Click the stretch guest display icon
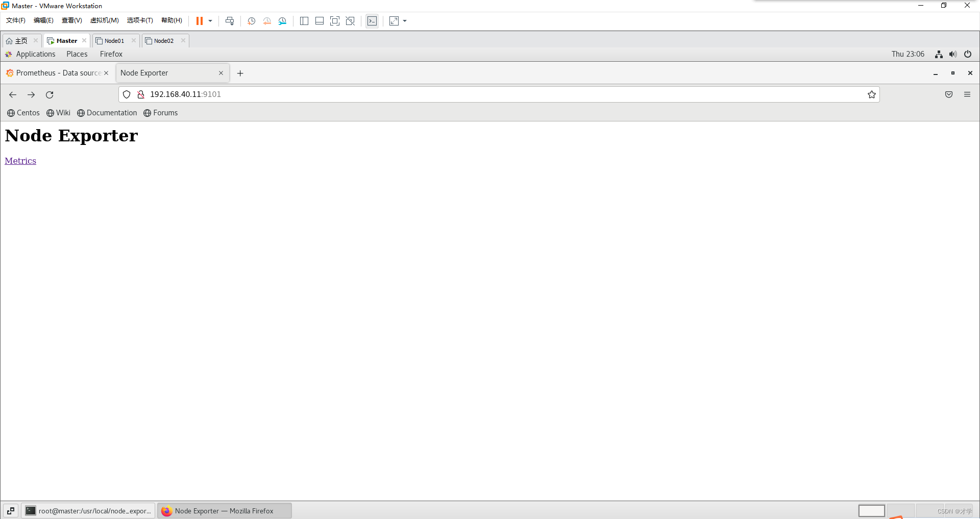 (394, 21)
